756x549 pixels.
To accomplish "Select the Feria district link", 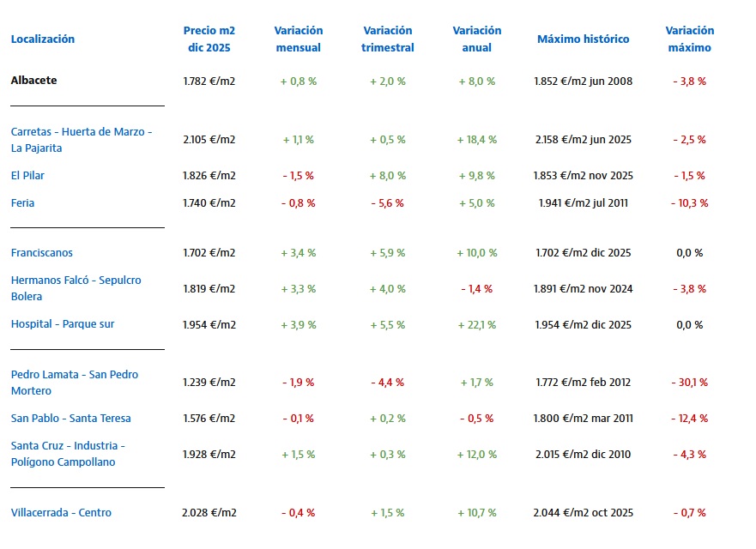I will [x=22, y=203].
